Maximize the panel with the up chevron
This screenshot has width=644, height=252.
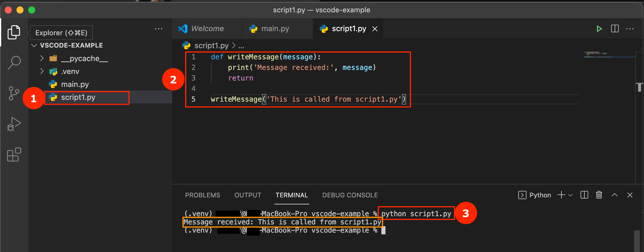(x=615, y=195)
